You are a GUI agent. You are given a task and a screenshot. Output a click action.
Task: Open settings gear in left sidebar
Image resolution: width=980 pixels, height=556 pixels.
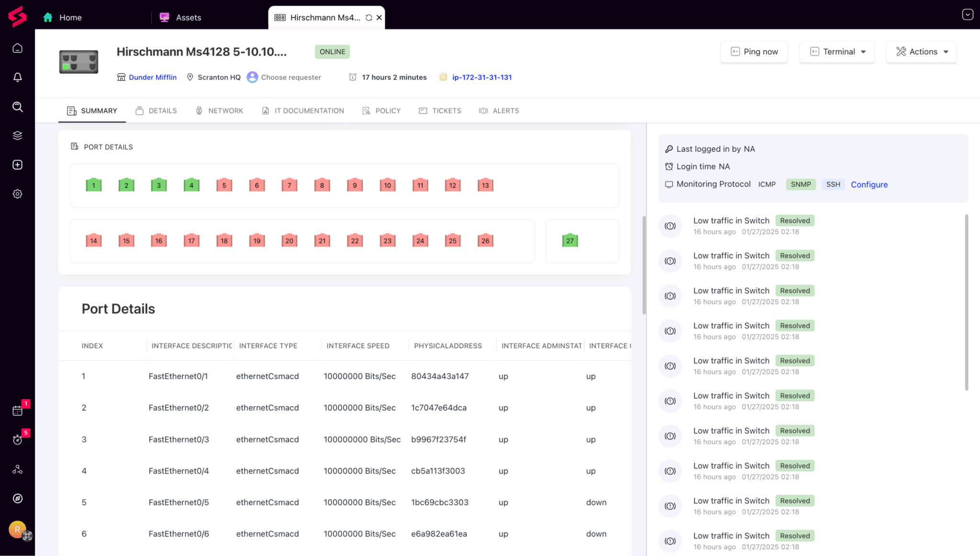click(x=18, y=194)
